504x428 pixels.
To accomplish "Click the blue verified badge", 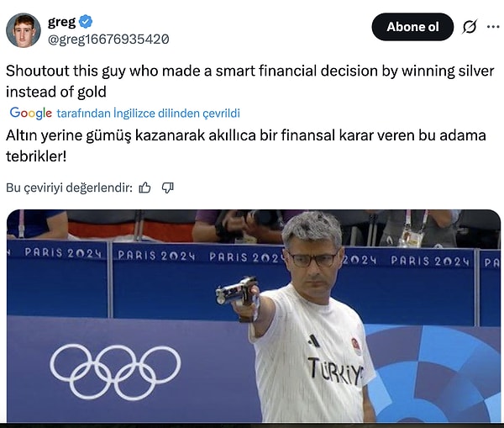I will point(87,22).
